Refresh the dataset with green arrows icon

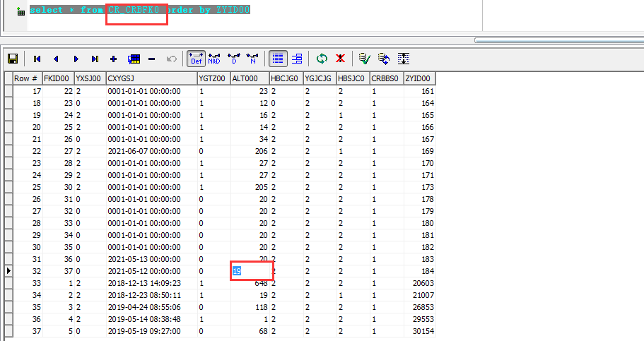coord(322,59)
